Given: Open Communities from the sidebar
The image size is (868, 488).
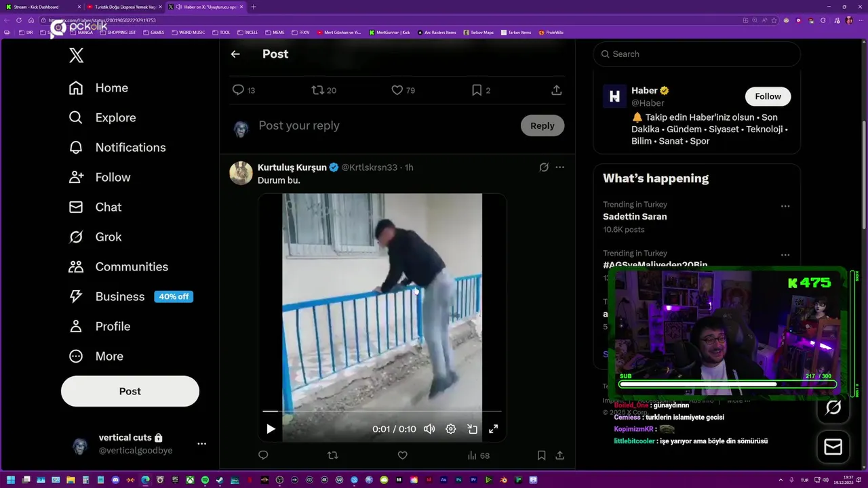Looking at the screenshot, I should [118, 267].
